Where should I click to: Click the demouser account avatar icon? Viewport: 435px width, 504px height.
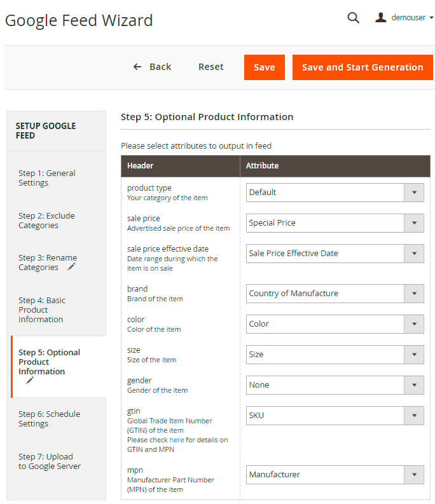381,18
